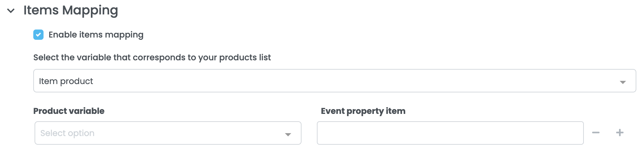Click the word 'Mapping' in section title

(90, 10)
